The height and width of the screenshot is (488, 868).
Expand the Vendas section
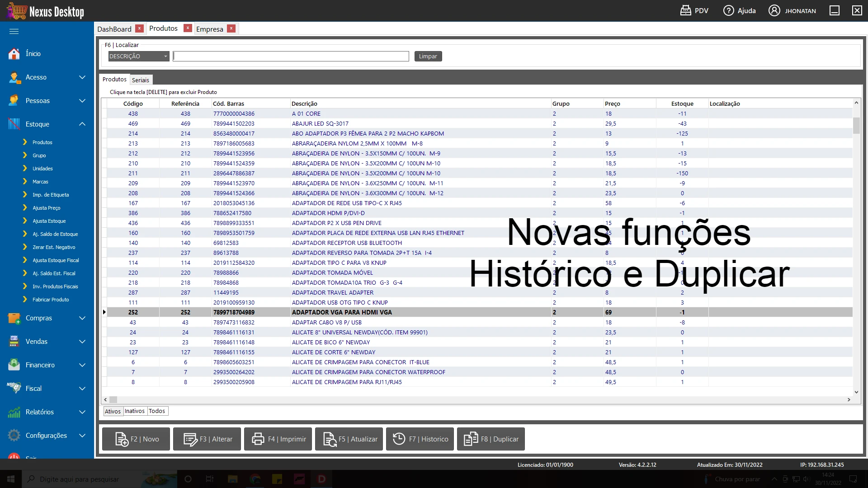(36, 342)
